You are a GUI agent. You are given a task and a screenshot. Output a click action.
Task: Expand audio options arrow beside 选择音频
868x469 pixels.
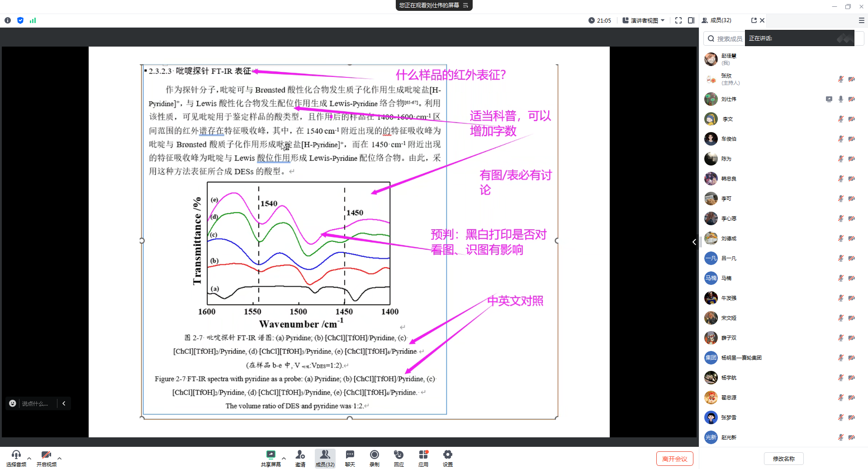[x=29, y=458]
